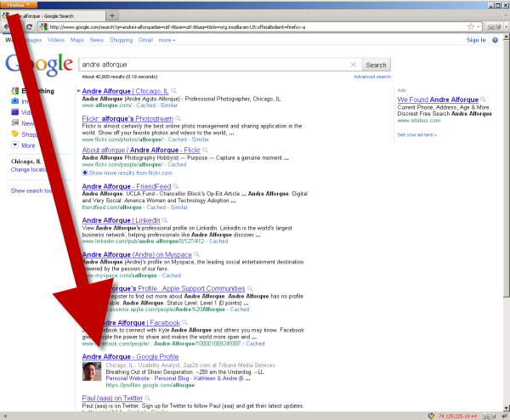Viewport: 510px width, 420px height.
Task: Click the Google Profile photo thumbnail
Action: point(92,372)
